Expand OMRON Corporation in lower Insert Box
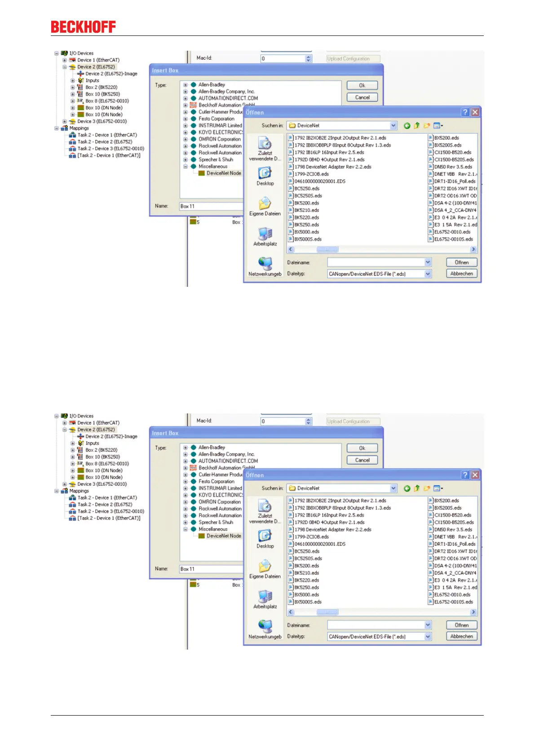535x756 pixels. click(x=185, y=502)
